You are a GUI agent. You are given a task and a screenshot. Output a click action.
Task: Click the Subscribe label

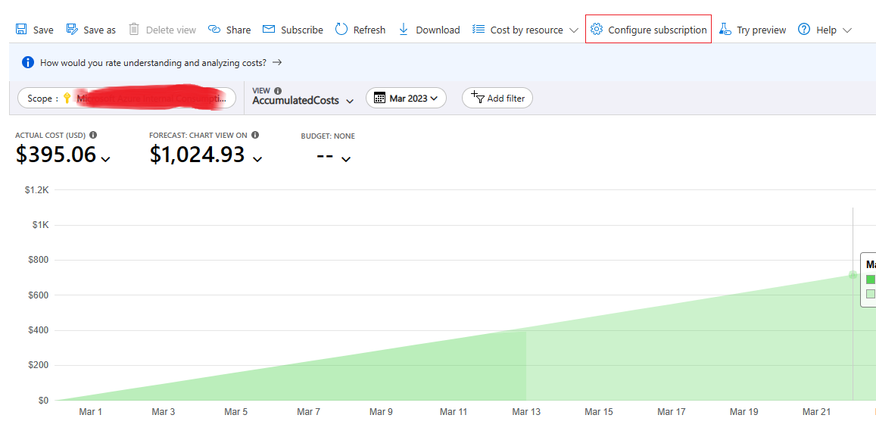coord(302,30)
